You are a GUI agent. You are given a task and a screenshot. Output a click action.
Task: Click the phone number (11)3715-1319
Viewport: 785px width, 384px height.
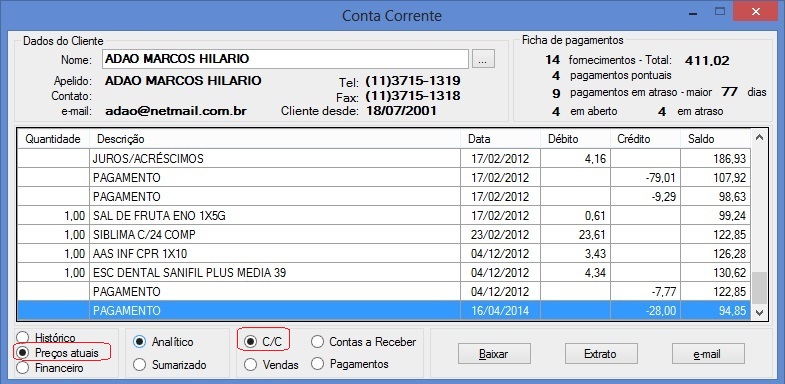[x=413, y=81]
